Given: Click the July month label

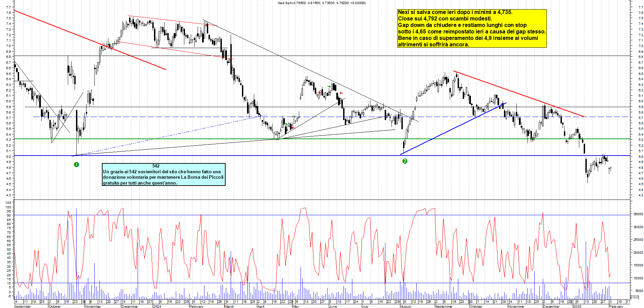Looking at the screenshot, I should (365, 306).
